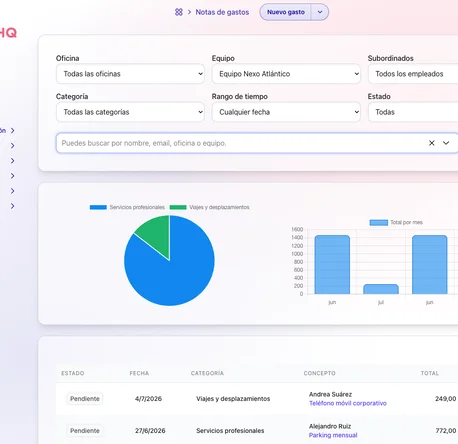This screenshot has width=458, height=444.
Task: Select Andrea Suárez name
Action: [330, 394]
